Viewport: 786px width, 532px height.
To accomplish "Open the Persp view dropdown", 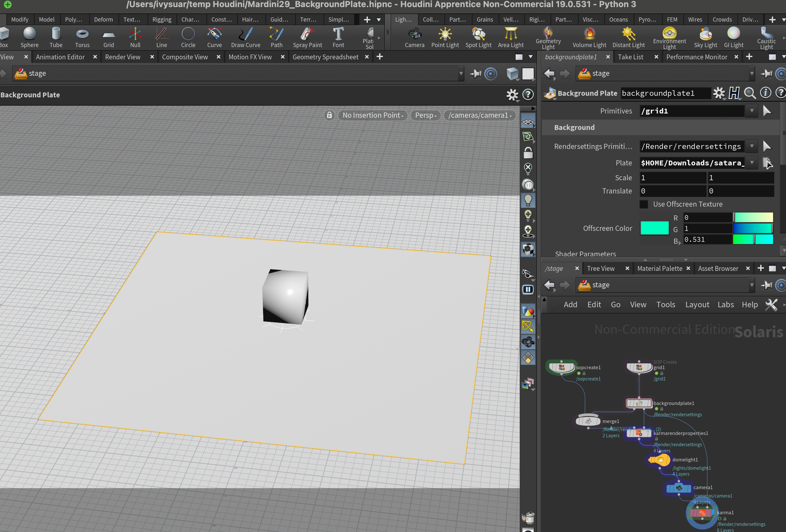I will click(x=426, y=115).
